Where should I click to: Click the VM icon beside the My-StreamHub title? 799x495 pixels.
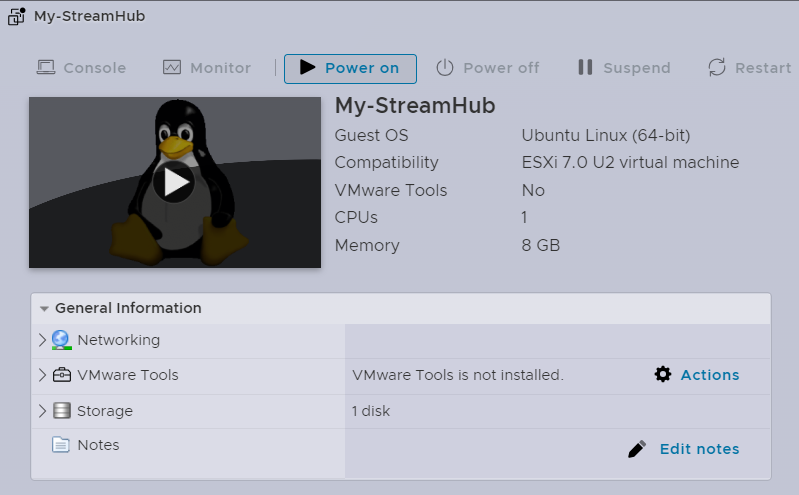pyautogui.click(x=16, y=16)
